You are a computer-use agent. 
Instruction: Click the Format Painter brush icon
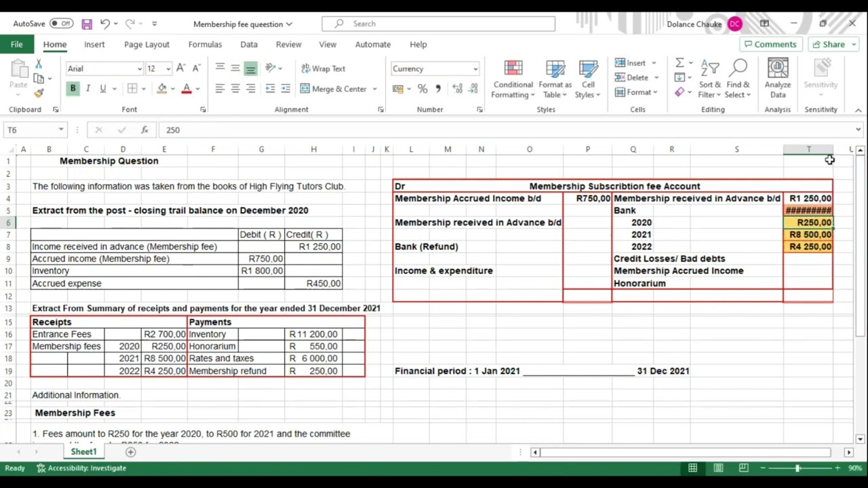39,94
